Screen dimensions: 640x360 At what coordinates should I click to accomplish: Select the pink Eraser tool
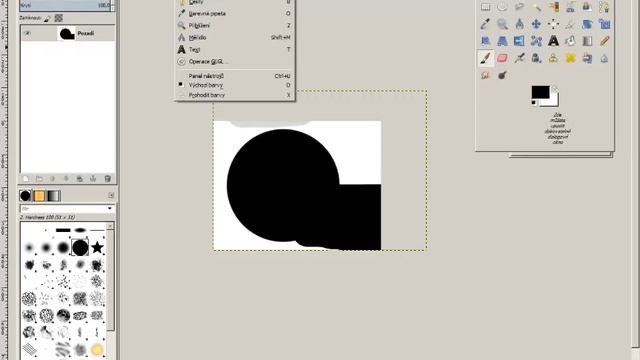[x=502, y=58]
